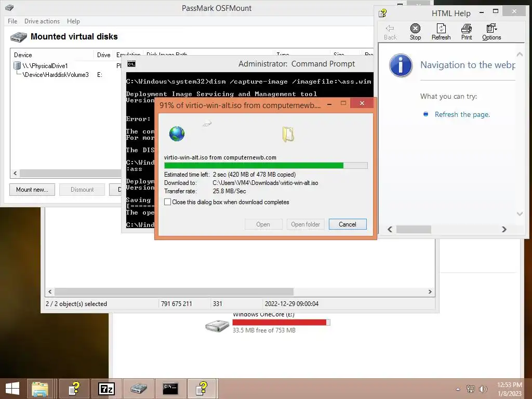Toggle Close this dialog box when download completes
Image resolution: width=532 pixels, height=399 pixels.
click(x=168, y=202)
